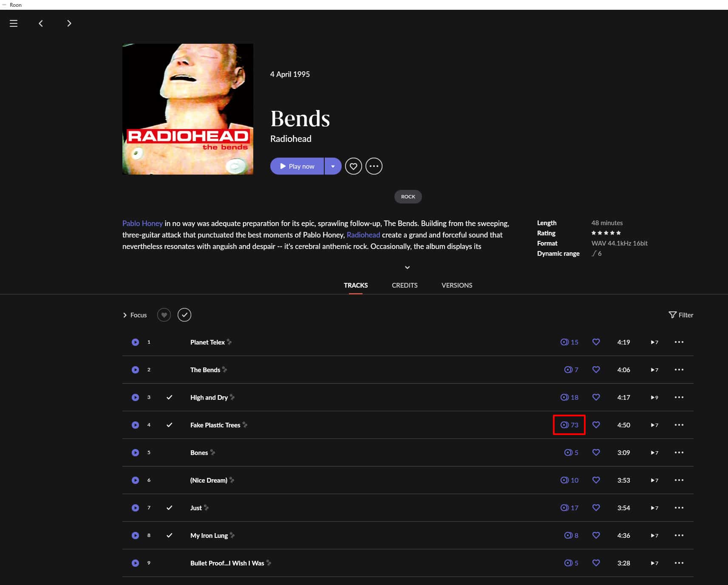
Task: Play Bullet Proof...I Wish I Was
Action: 135,563
